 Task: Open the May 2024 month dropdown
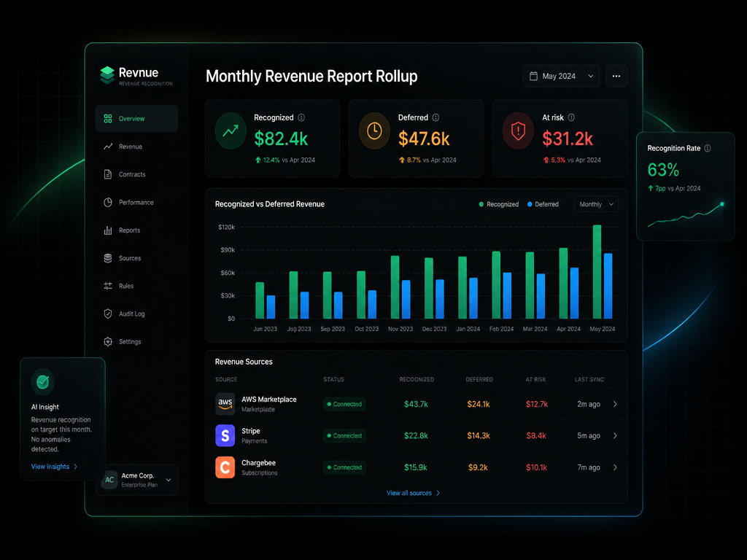561,76
